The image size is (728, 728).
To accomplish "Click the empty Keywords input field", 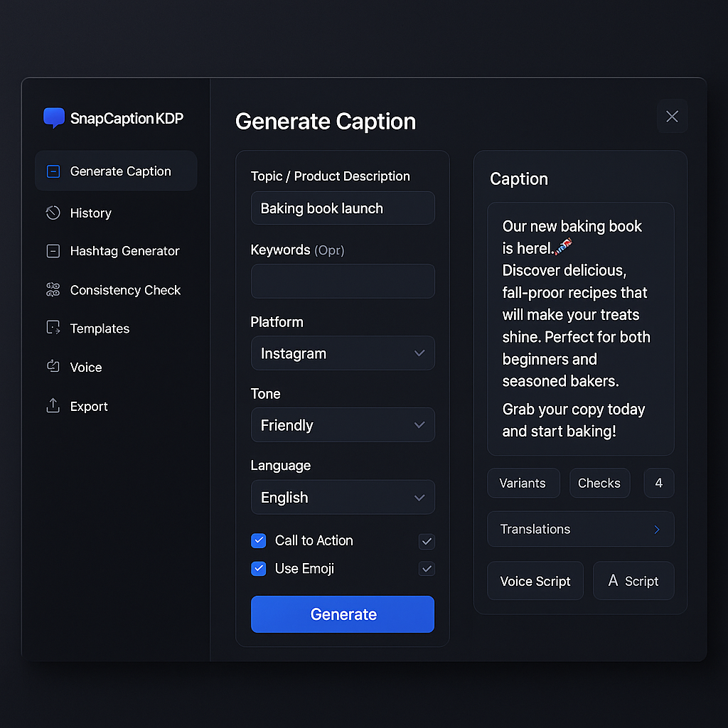I will [343, 282].
